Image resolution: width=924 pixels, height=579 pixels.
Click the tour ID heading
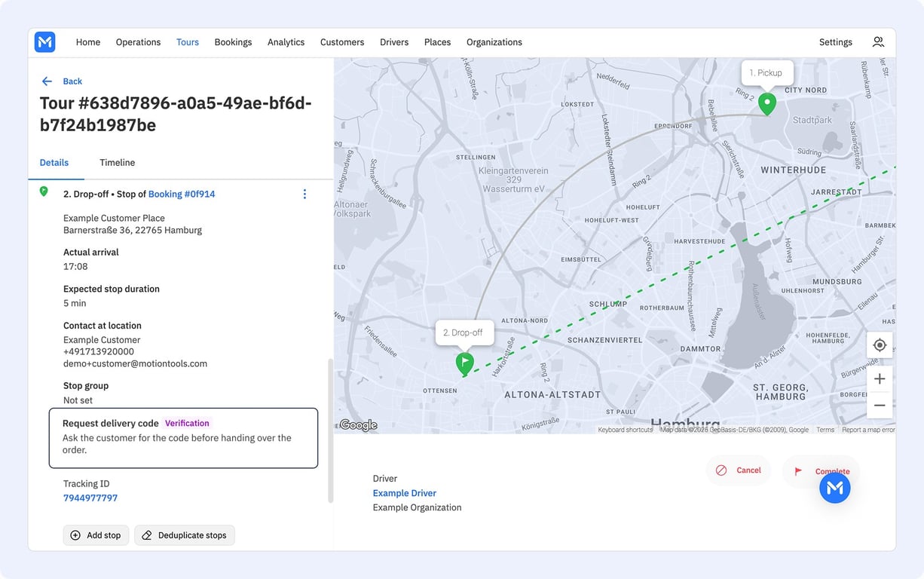176,114
